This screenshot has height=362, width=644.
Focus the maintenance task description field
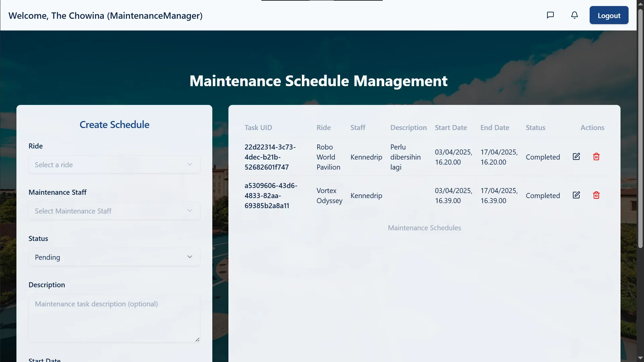(x=114, y=318)
